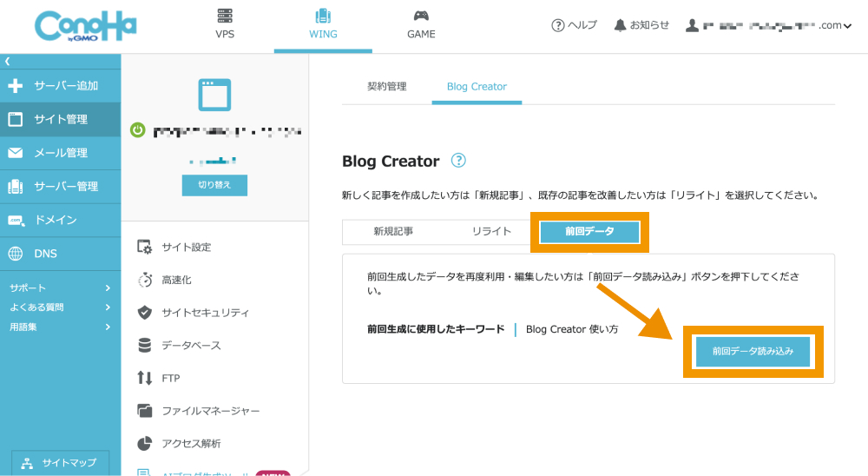The height and width of the screenshot is (476, 868).
Task: Click the server rack icon for サーバー管理
Action: coord(16,186)
